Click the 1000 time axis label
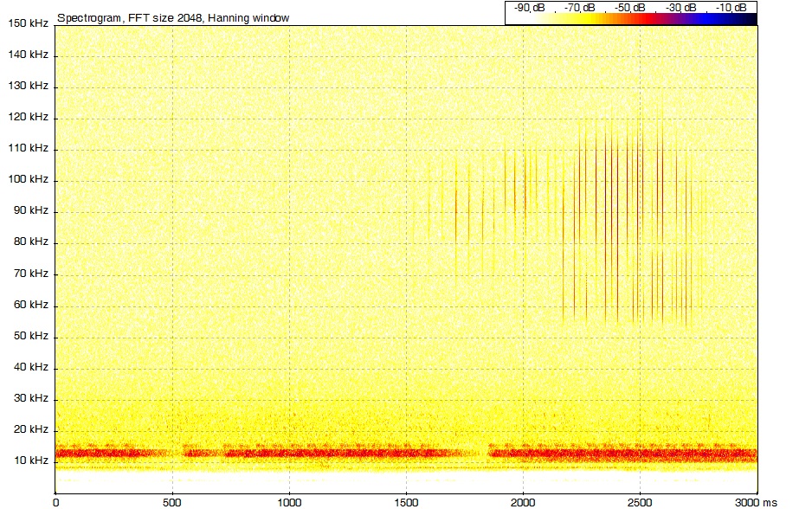This screenshot has width=812, height=509. pyautogui.click(x=289, y=502)
